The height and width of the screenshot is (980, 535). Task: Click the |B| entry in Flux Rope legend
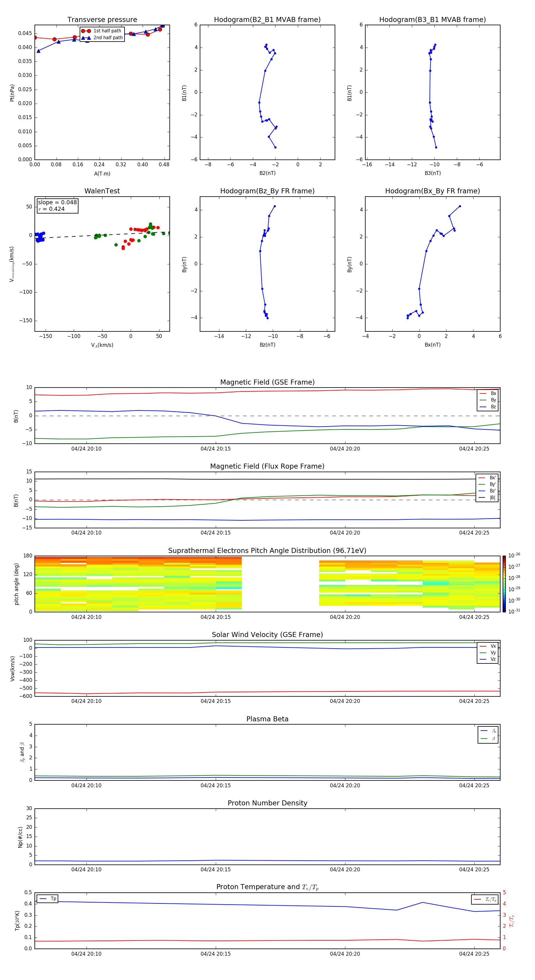[x=487, y=498]
